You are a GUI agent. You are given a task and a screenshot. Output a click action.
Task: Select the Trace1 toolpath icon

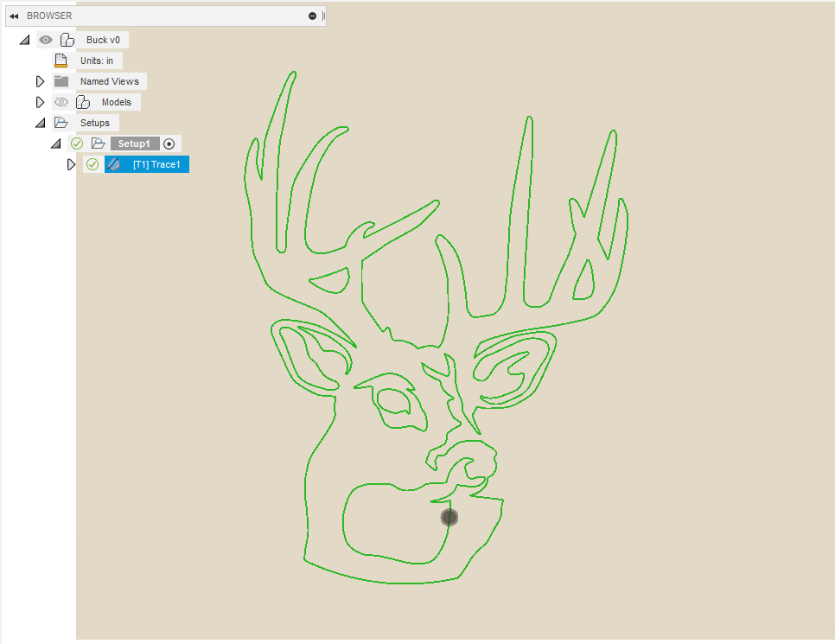(114, 163)
